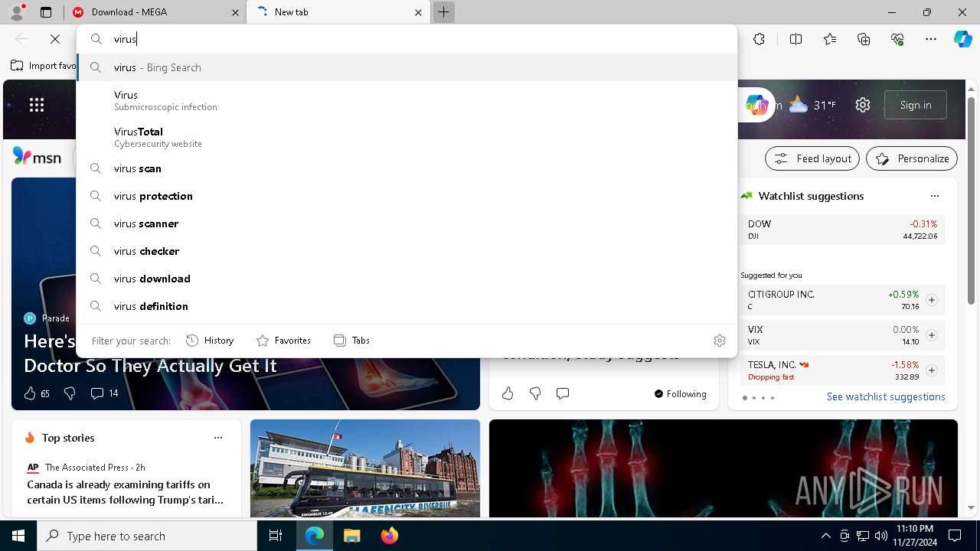Open Windows Start menu
Viewport: 980px width, 551px height.
[18, 536]
